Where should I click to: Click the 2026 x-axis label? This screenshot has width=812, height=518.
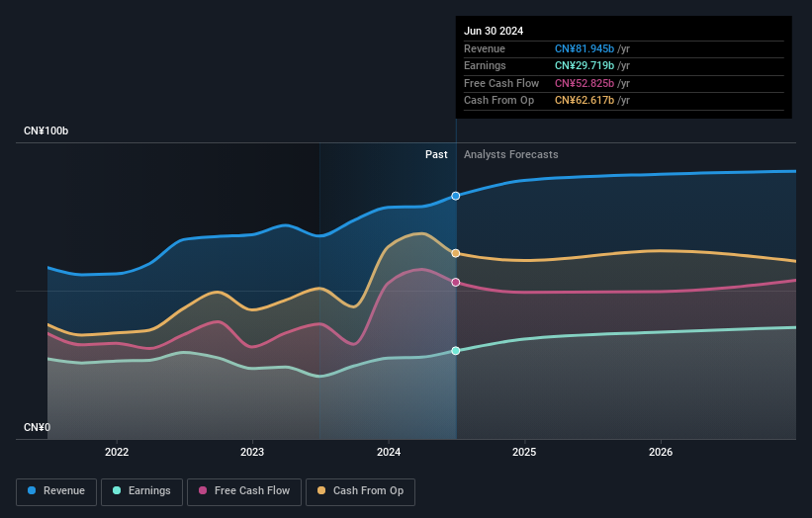coord(661,452)
